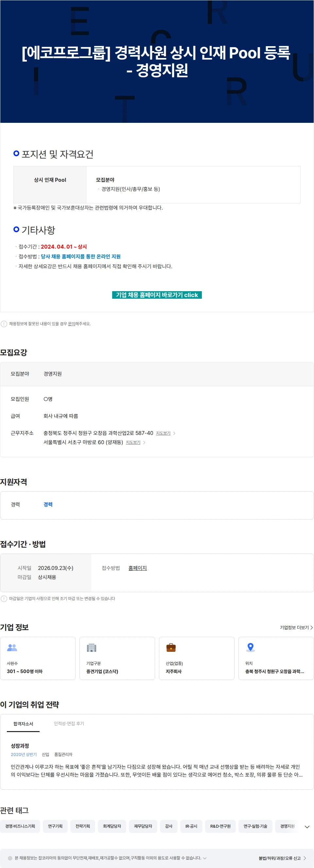Click the R&D·연구원 tag
Screen dimensions: 314x868
click(x=220, y=826)
